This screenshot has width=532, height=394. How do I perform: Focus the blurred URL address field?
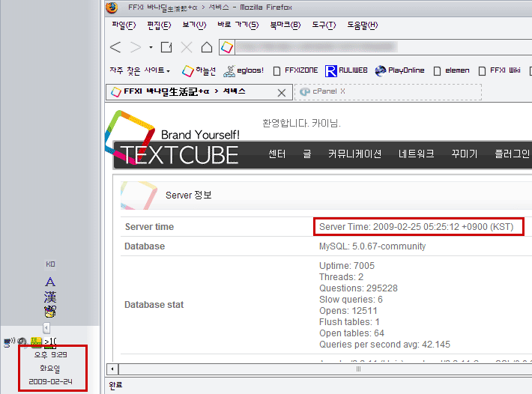[384, 47]
